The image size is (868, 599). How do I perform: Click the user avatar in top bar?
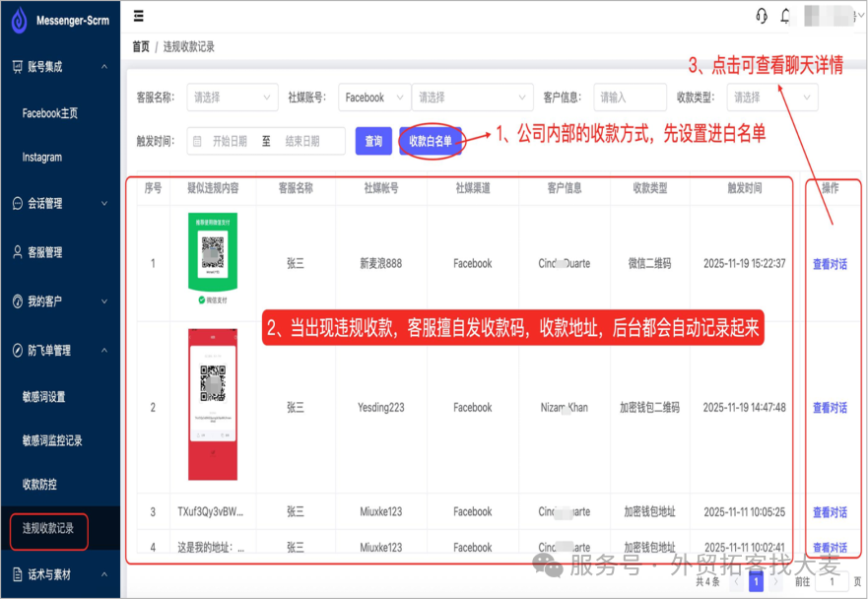pyautogui.click(x=829, y=16)
